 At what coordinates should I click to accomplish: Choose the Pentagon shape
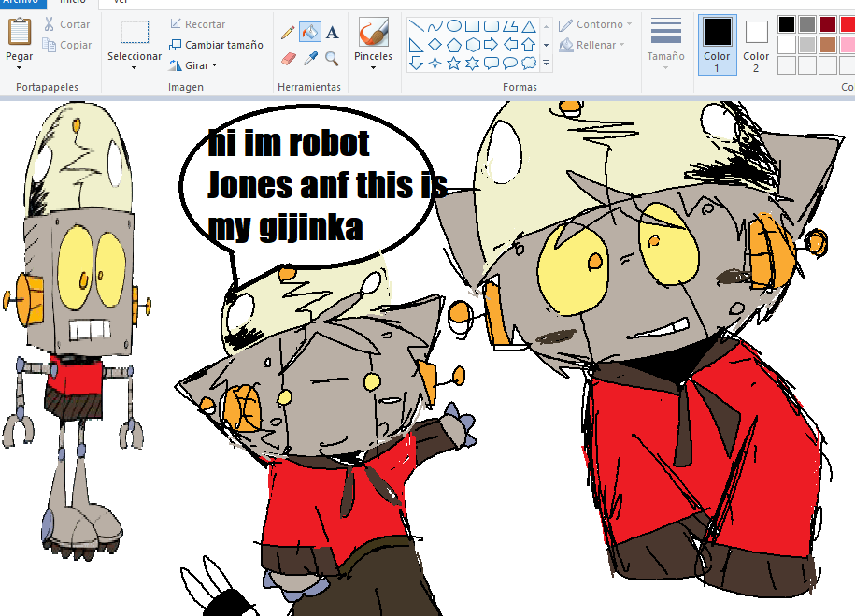[x=454, y=45]
